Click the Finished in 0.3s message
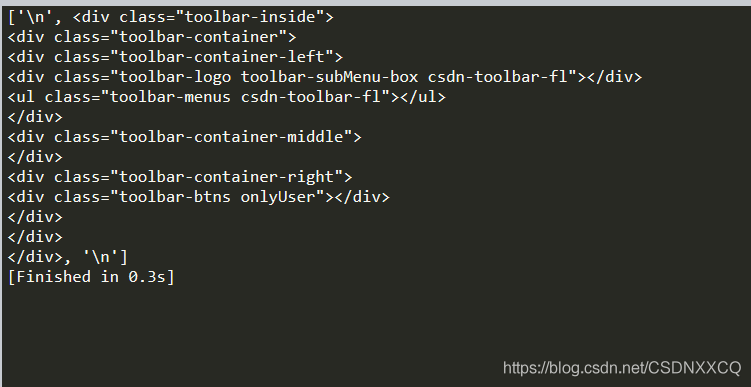This screenshot has height=387, width=751. pos(91,277)
